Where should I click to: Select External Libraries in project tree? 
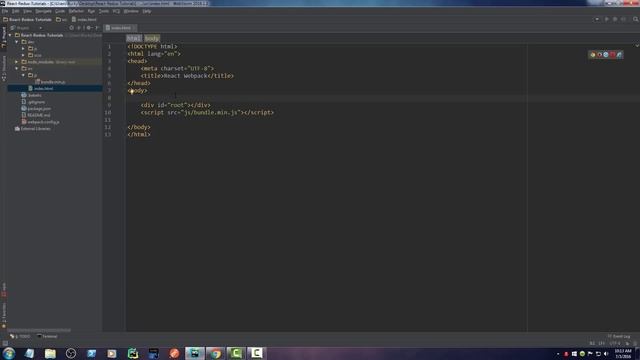pos(33,129)
